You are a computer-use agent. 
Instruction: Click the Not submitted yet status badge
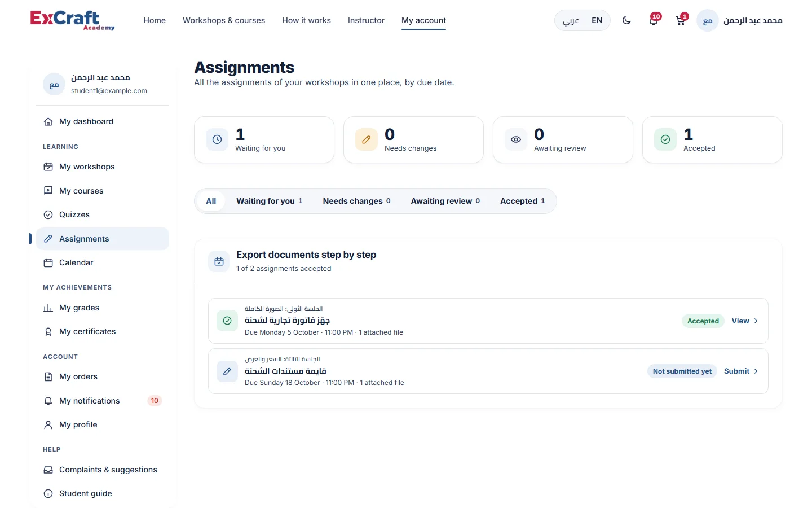click(682, 371)
